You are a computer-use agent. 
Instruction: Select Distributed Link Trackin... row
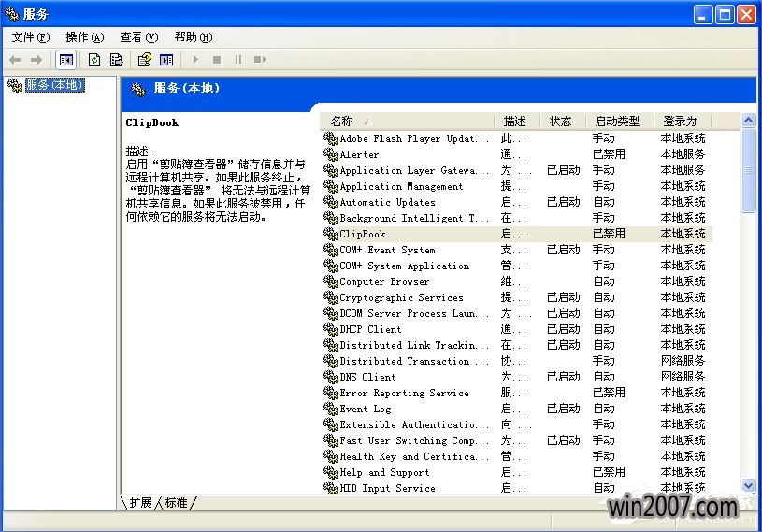click(517, 345)
